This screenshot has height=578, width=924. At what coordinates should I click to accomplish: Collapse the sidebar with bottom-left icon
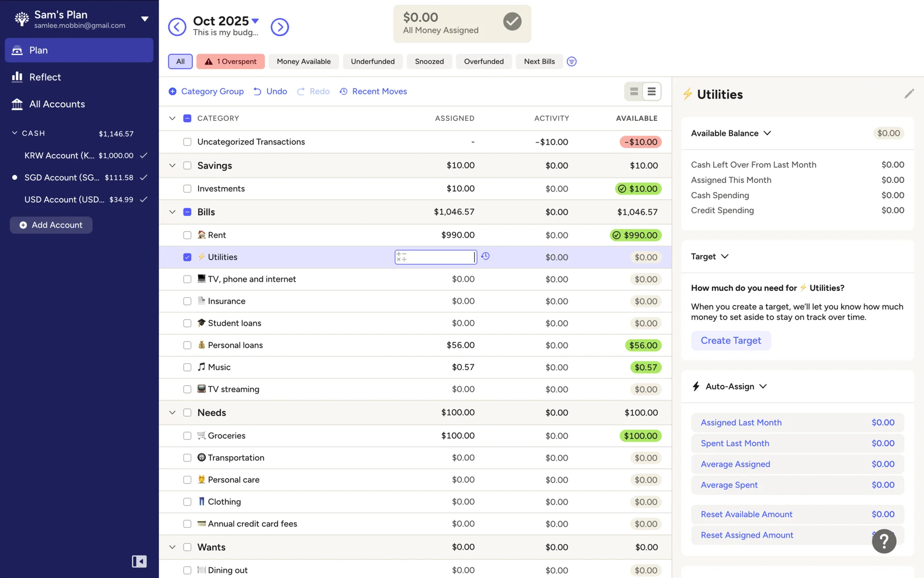point(139,561)
